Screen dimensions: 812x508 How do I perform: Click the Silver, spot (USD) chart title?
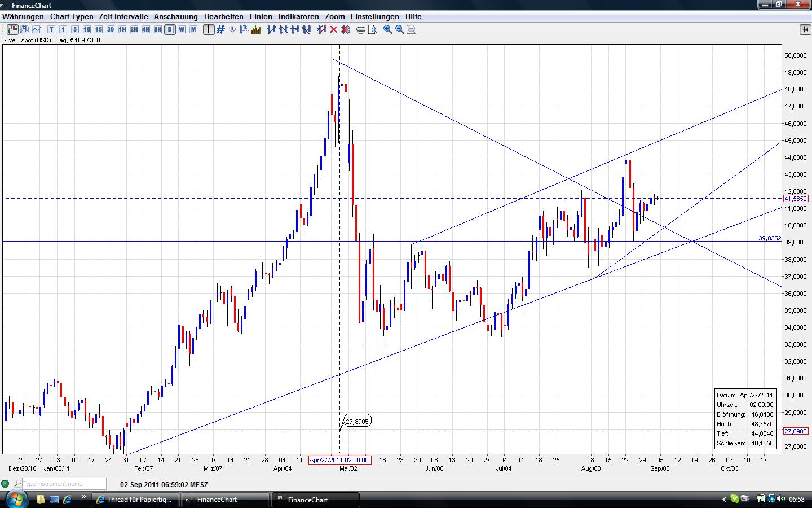click(x=28, y=40)
